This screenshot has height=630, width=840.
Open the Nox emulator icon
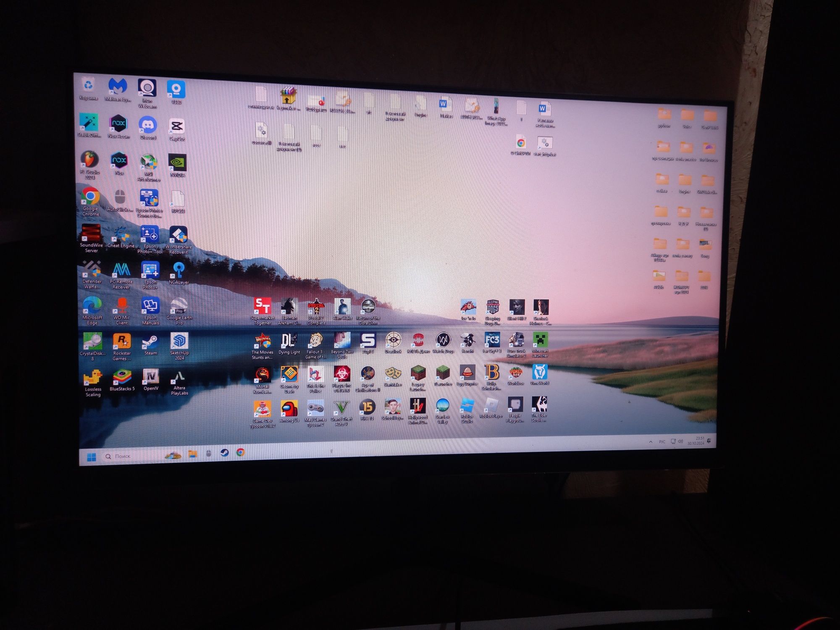[119, 163]
